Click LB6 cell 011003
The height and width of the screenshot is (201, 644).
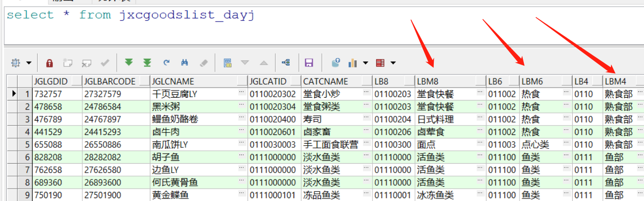click(503, 144)
